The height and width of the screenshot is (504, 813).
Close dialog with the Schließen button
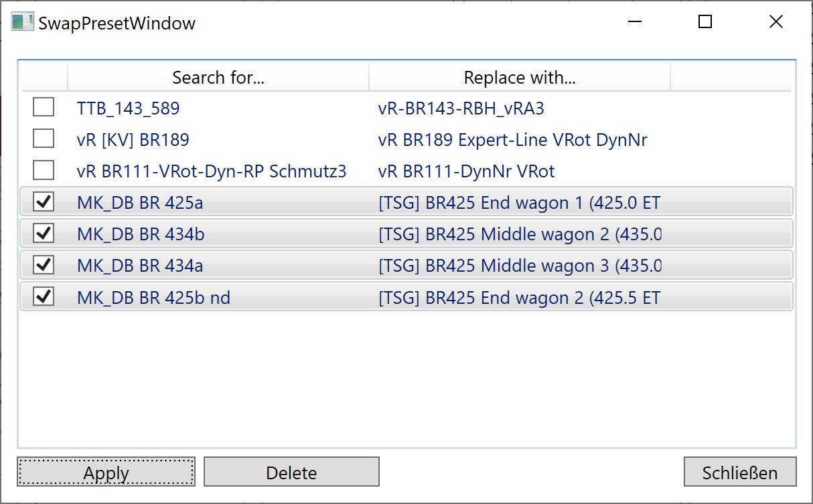click(x=739, y=472)
